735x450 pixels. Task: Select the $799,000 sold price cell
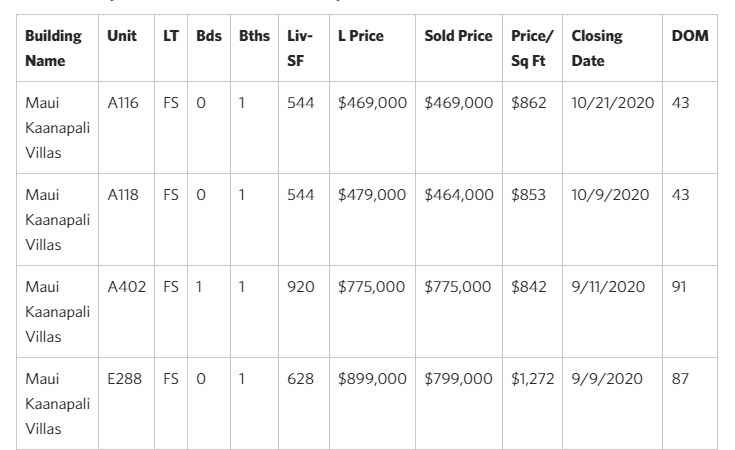(458, 379)
